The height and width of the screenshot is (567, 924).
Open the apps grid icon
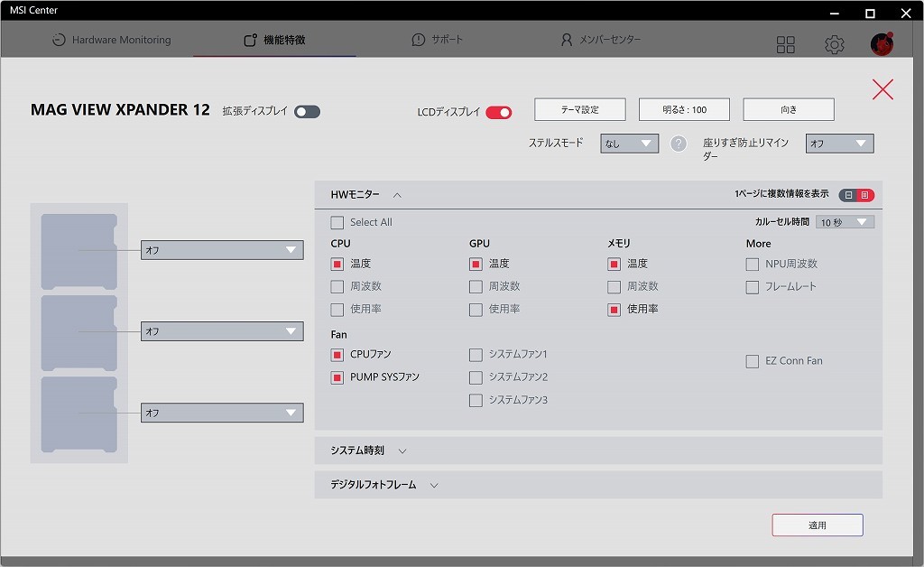tap(786, 44)
